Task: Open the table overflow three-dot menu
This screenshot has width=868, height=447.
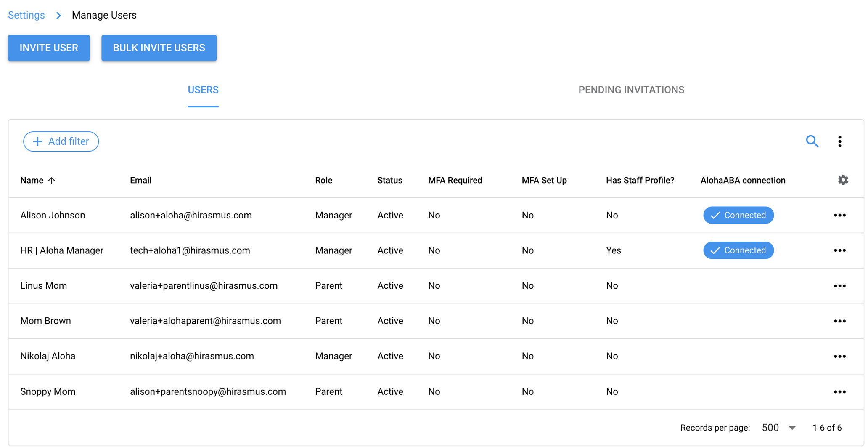Action: pyautogui.click(x=840, y=141)
